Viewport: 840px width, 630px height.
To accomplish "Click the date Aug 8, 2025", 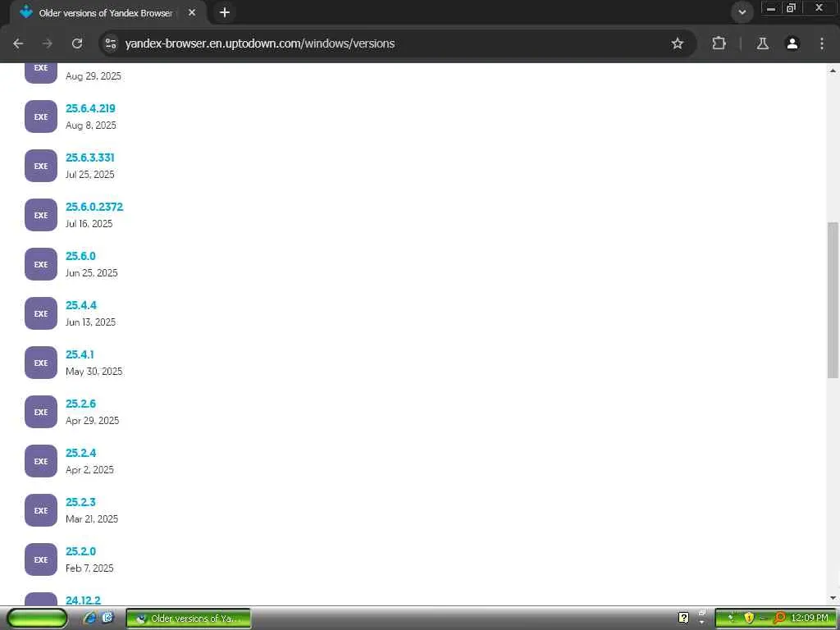I will coord(90,126).
